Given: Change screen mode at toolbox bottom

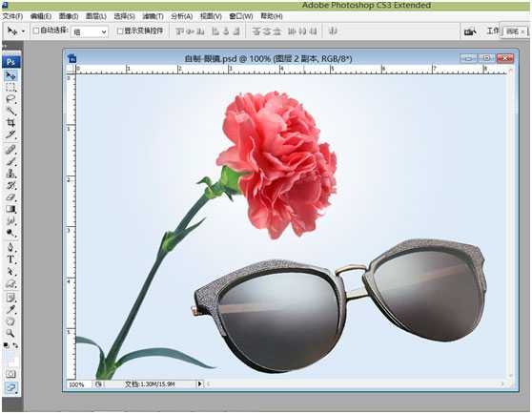Looking at the screenshot, I should [x=11, y=387].
